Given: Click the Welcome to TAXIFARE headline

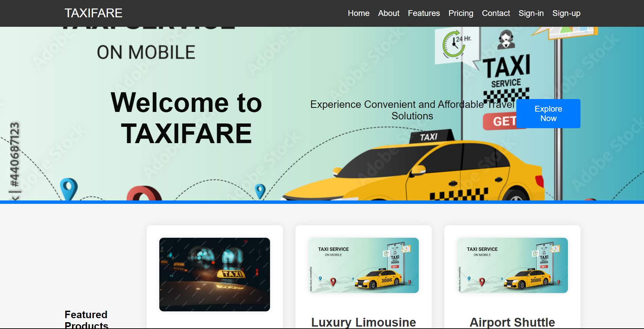Looking at the screenshot, I should pos(186,118).
